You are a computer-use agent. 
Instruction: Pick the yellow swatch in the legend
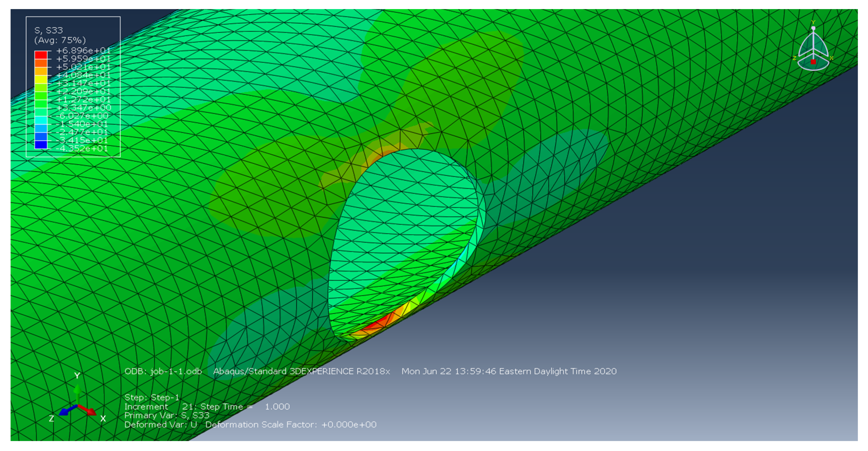click(41, 79)
